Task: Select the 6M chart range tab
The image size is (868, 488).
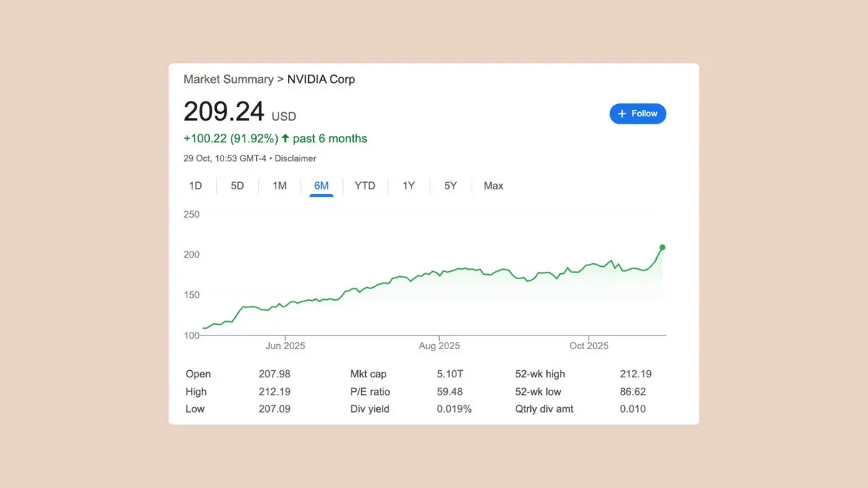Action: (x=321, y=186)
